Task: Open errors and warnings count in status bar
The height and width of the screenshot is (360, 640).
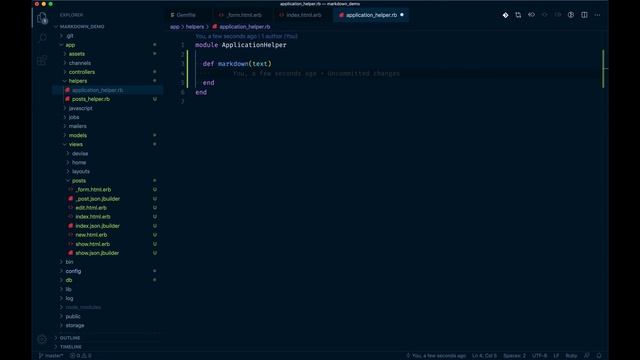Action: click(80, 356)
